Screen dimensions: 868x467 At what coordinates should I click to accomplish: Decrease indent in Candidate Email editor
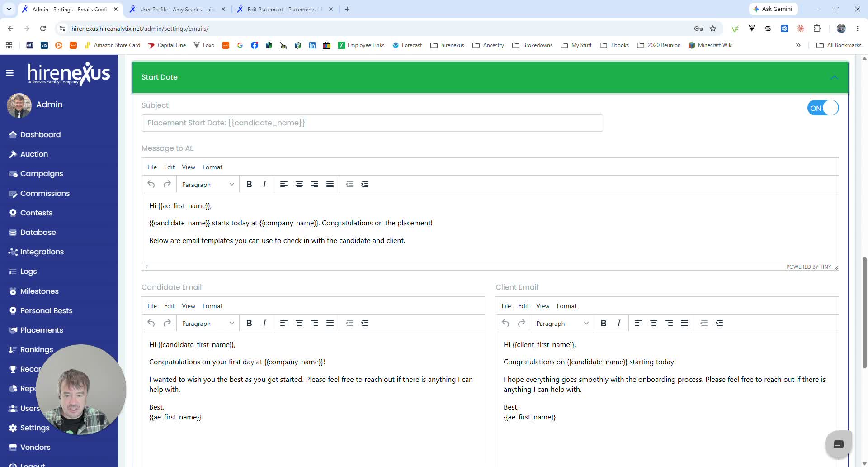[x=349, y=323]
